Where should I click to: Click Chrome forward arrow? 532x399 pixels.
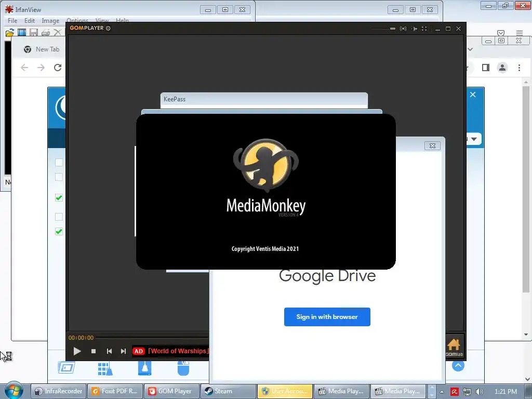pyautogui.click(x=41, y=68)
